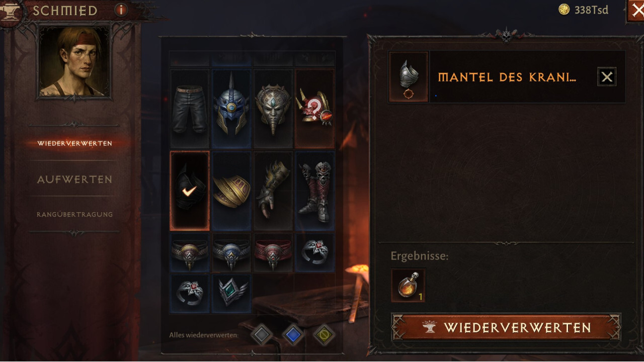Screen dimensions: 644x362
Task: Click the resulting potion material thumbnail
Action: 408,286
